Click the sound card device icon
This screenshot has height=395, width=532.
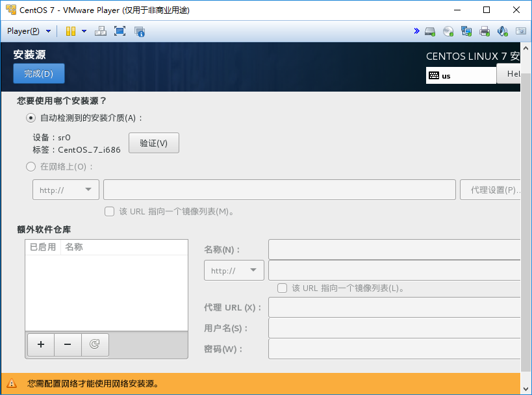point(503,32)
